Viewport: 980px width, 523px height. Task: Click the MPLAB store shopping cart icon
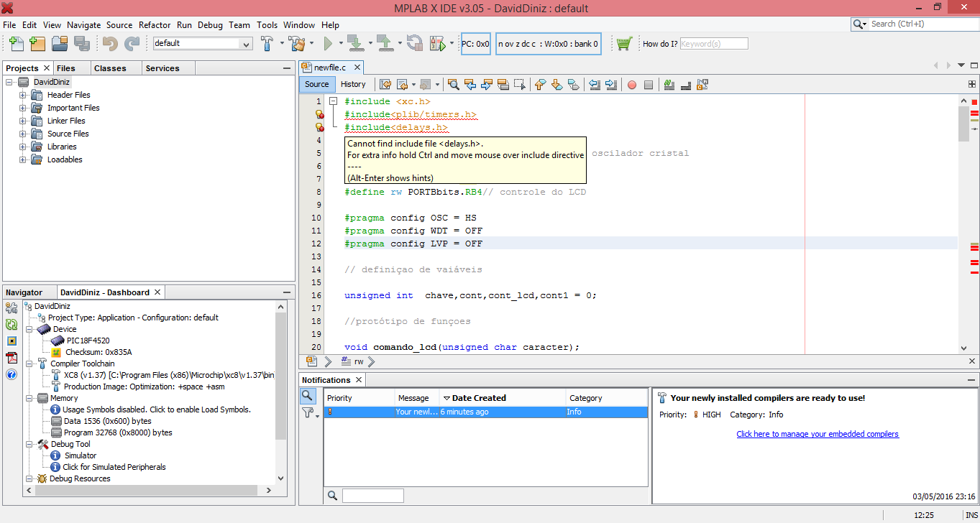point(623,44)
